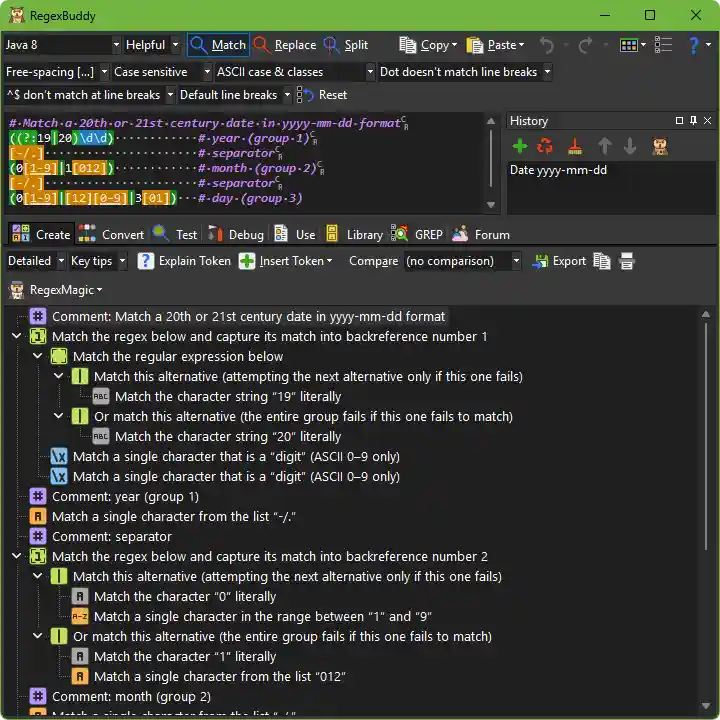Clear History with the broom icon
Viewport: 720px width, 720px height.
[574, 146]
